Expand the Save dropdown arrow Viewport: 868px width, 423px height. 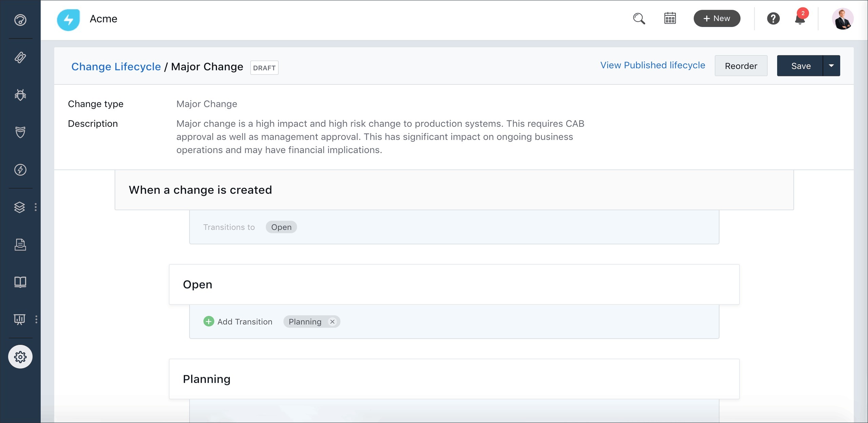tap(831, 66)
